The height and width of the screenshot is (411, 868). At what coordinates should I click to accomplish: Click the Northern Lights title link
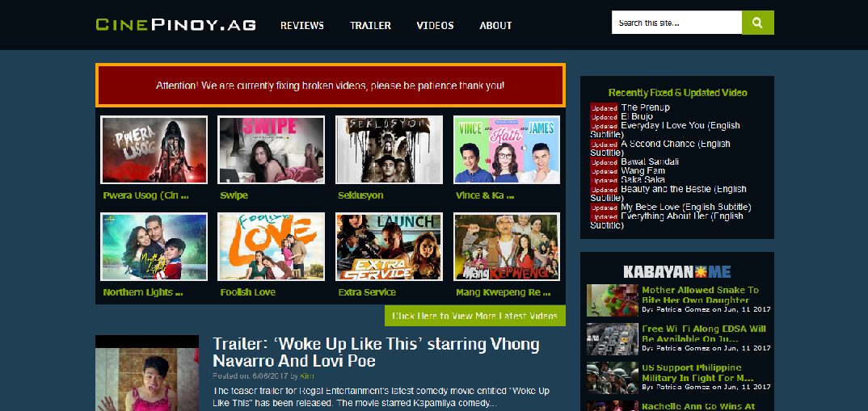[x=143, y=292]
